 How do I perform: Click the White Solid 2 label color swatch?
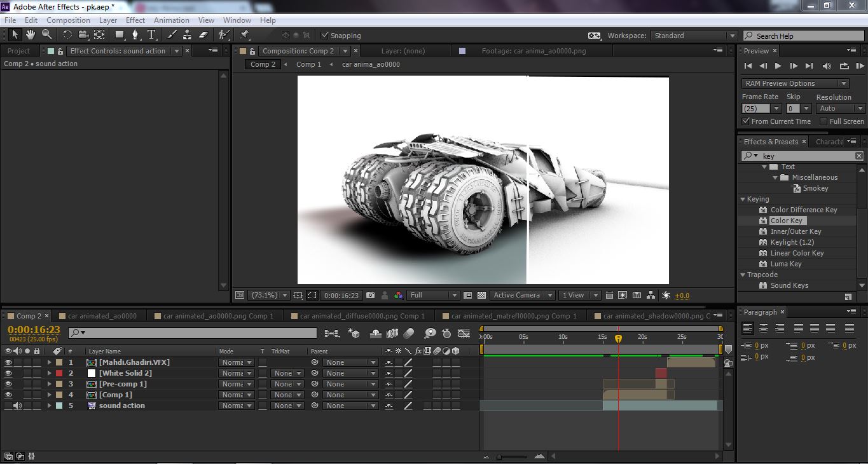coord(59,373)
